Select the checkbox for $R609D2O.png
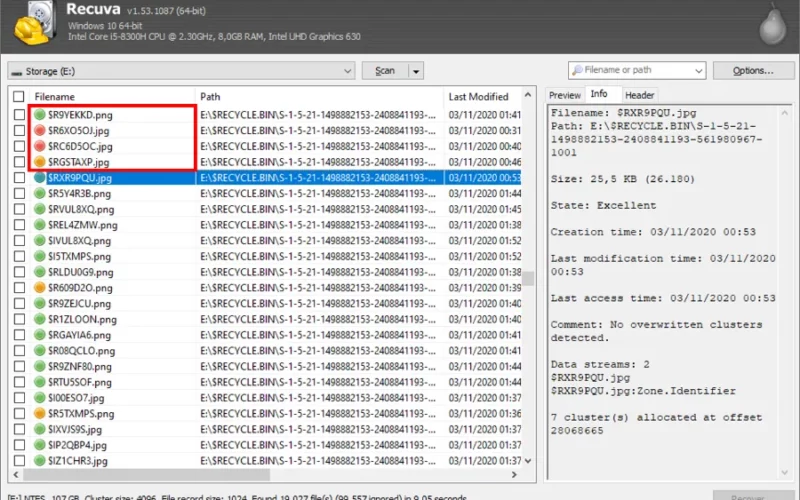 coord(19,288)
